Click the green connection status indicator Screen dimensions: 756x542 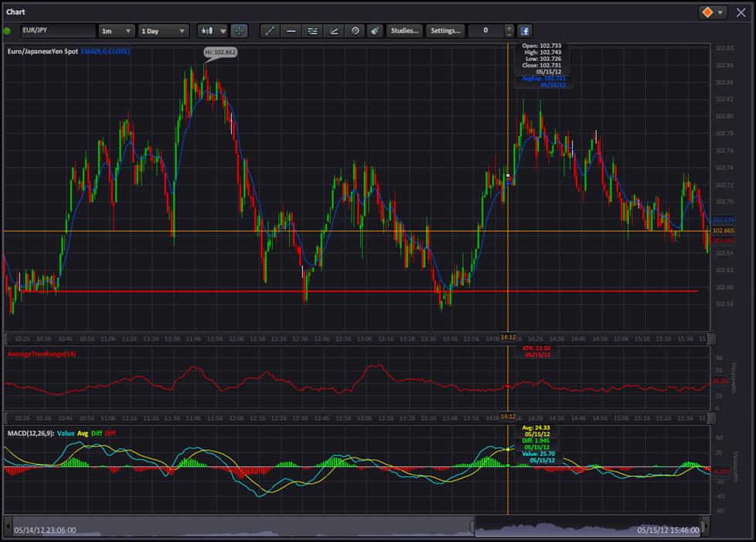7,32
